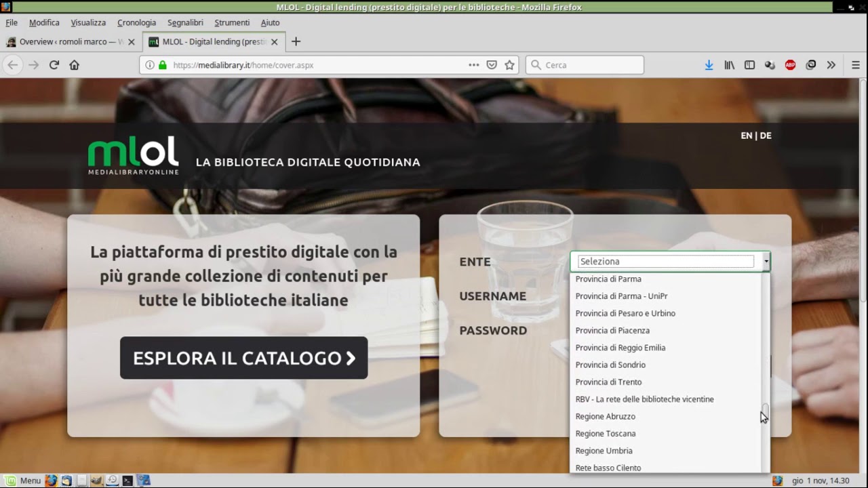This screenshot has width=868, height=488.
Task: Click the Seleziona search field in ENTE
Action: (665, 261)
